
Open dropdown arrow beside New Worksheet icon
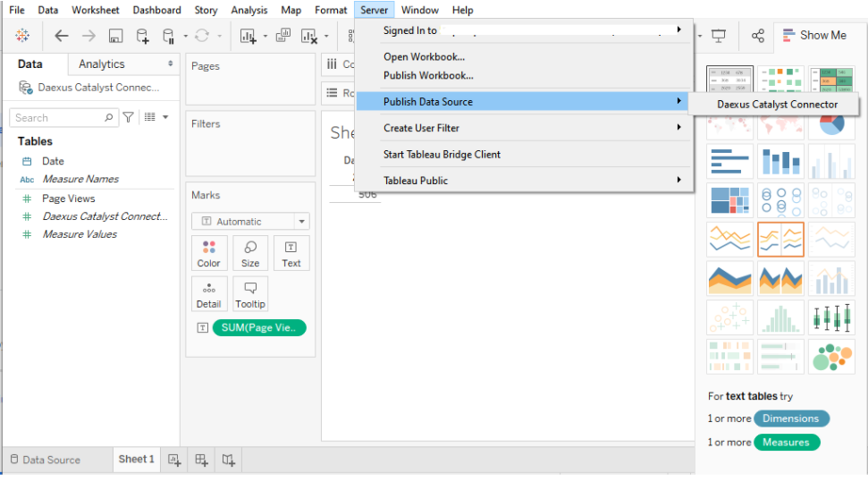click(x=265, y=36)
